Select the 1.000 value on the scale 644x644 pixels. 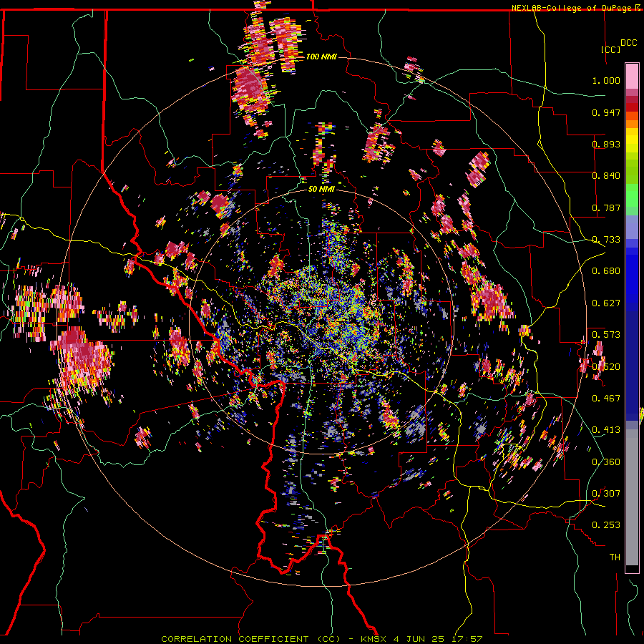tap(606, 80)
